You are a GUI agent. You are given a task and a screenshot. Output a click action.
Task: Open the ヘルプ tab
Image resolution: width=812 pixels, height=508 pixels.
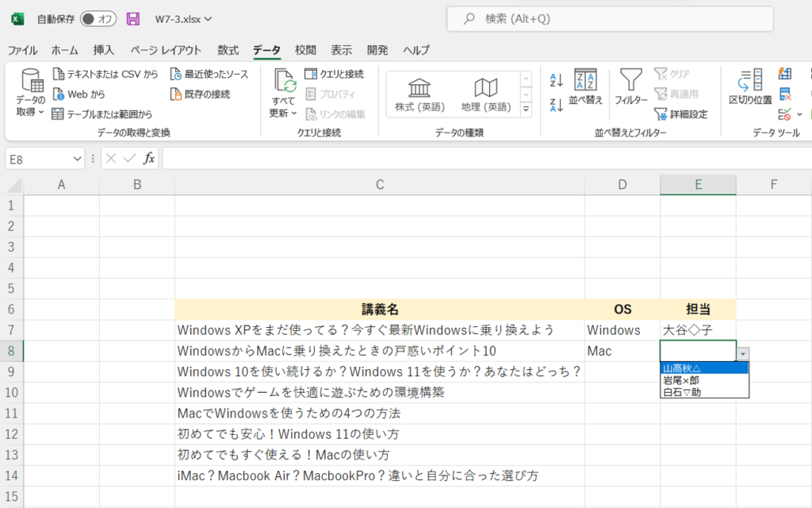416,50
